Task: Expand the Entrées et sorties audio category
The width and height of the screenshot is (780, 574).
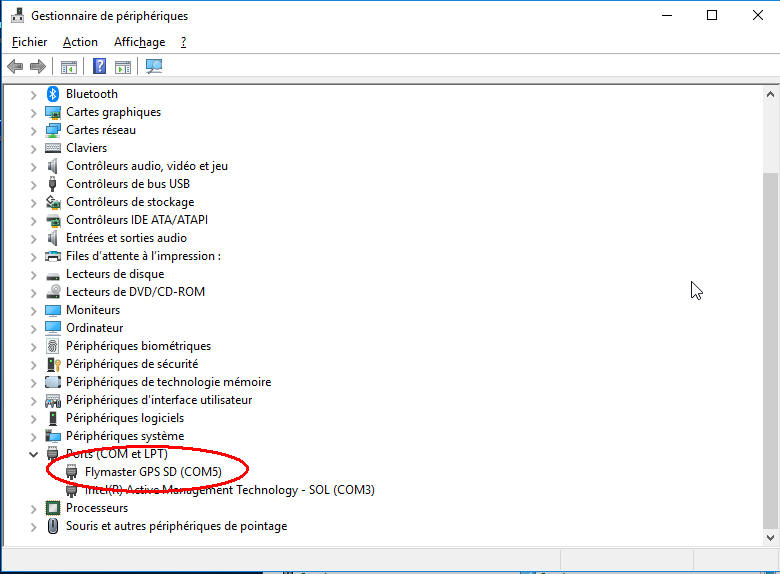Action: pyautogui.click(x=33, y=239)
